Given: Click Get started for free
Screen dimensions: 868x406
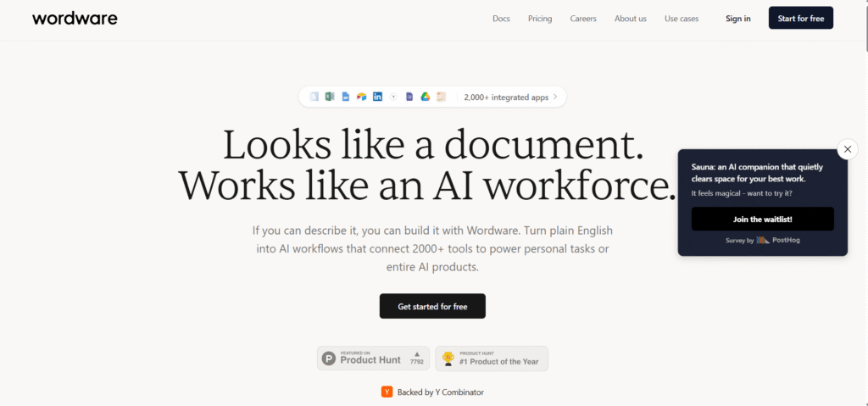Looking at the screenshot, I should click(x=432, y=306).
